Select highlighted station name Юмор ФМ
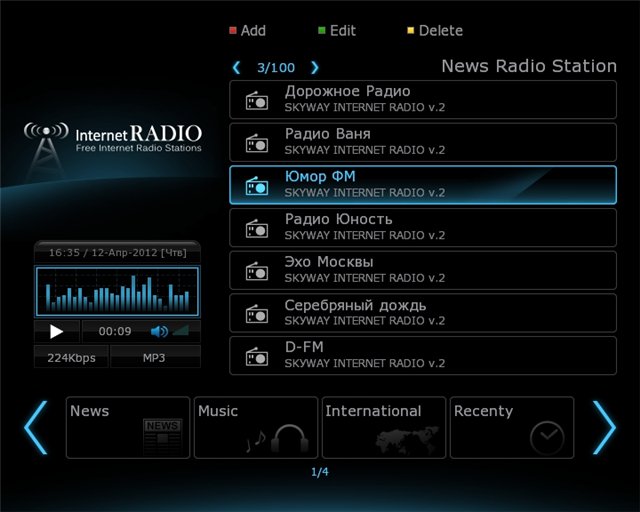Image resolution: width=640 pixels, height=512 pixels. 320,176
